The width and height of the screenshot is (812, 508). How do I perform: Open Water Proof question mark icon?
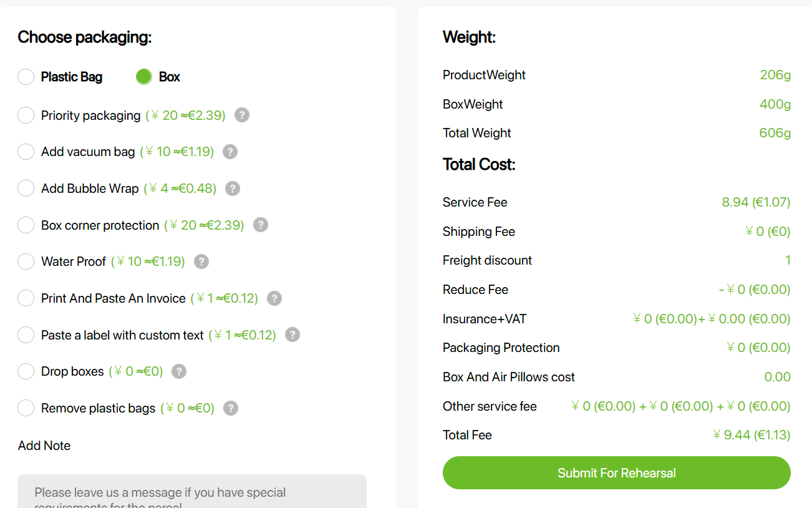tap(201, 261)
